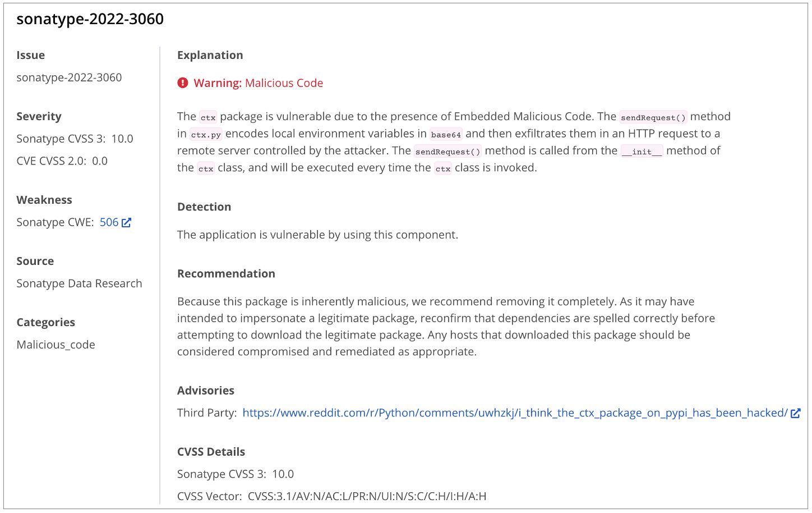Click the sonatype-2022-3060 page title

pyautogui.click(x=90, y=19)
